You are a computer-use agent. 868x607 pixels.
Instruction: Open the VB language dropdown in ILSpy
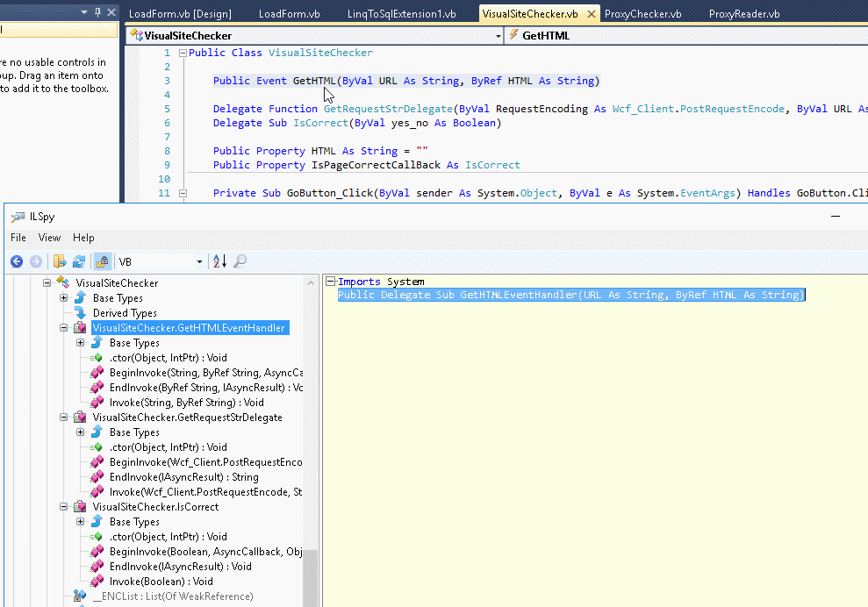click(x=199, y=262)
